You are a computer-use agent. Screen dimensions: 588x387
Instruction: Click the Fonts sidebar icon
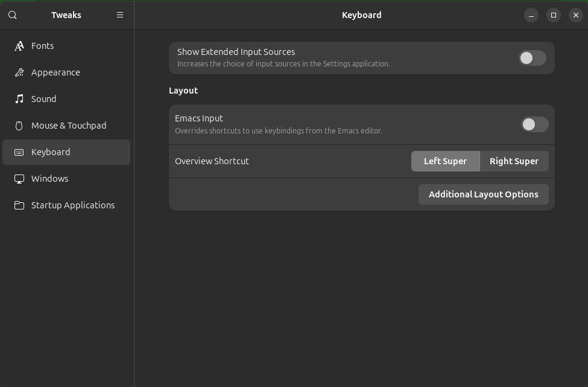(19, 46)
